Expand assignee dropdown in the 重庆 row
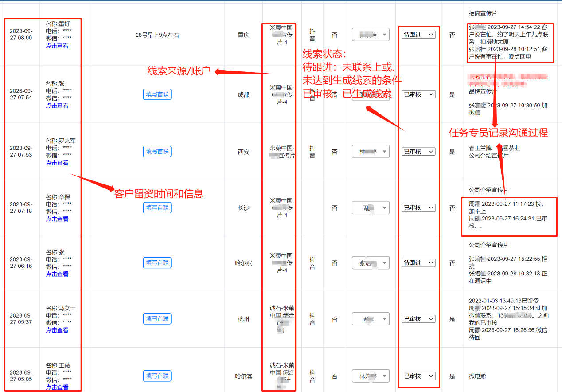This screenshot has width=562, height=392. click(x=371, y=35)
